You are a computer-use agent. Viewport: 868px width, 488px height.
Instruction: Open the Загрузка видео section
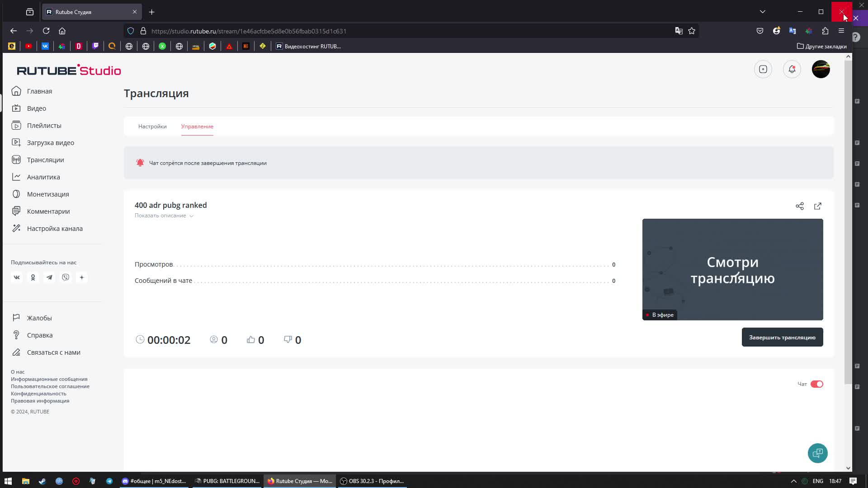(50, 142)
